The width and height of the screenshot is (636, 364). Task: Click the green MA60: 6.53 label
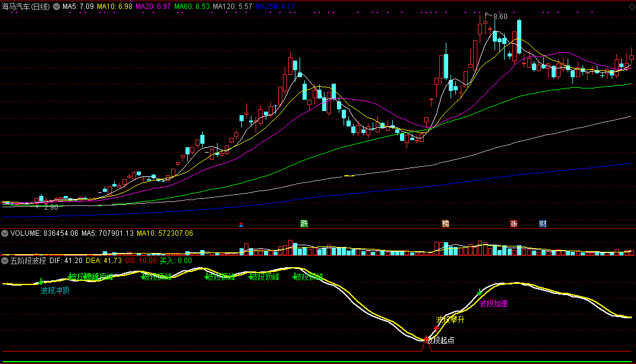[x=192, y=7]
